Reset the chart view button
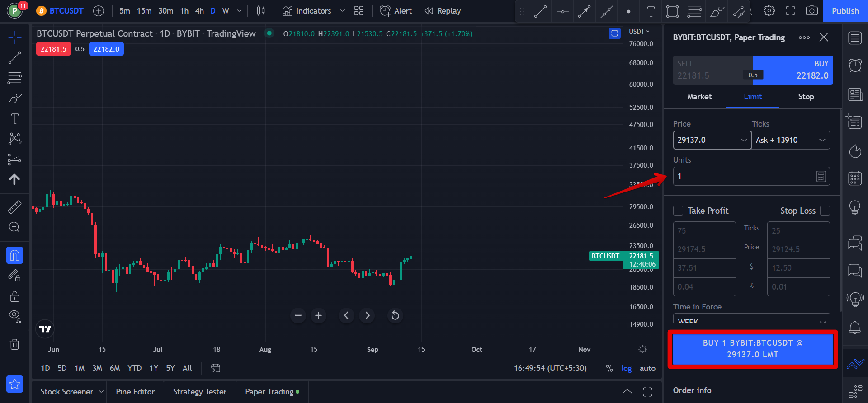868x403 pixels. tap(395, 315)
